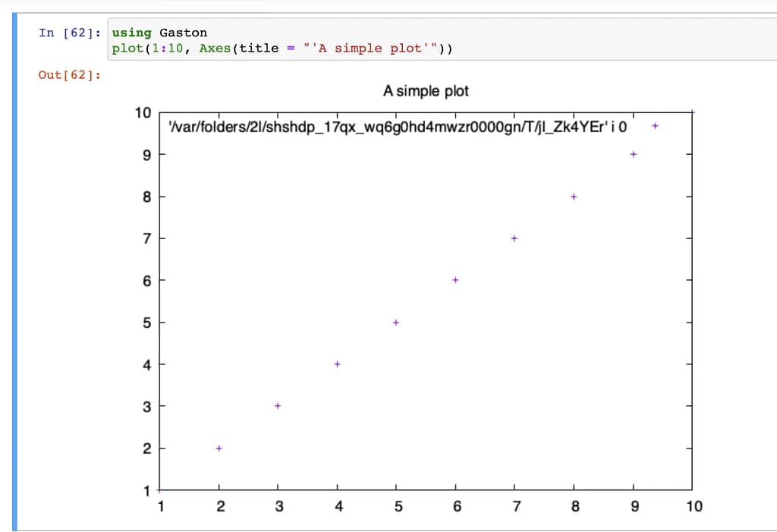Click the data point at x=5
777x532 pixels.
pos(396,323)
